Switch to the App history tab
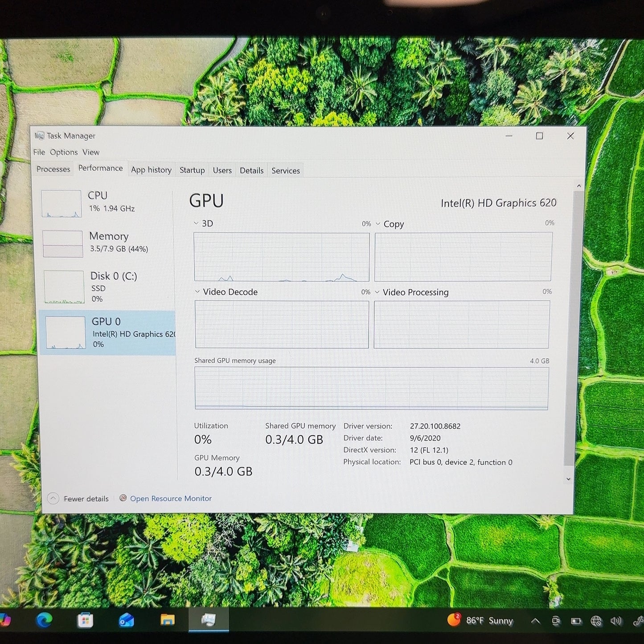Viewport: 644px width, 644px height. point(151,170)
